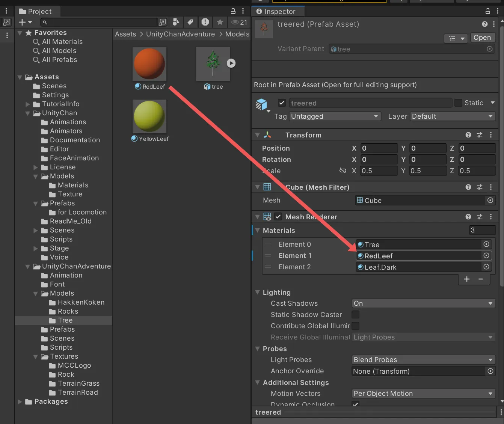Open the Tag dropdown set to Untagged
504x424 pixels.
335,116
